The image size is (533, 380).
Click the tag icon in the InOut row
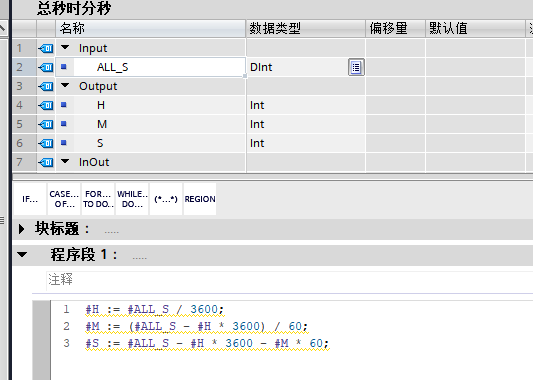(x=46, y=162)
